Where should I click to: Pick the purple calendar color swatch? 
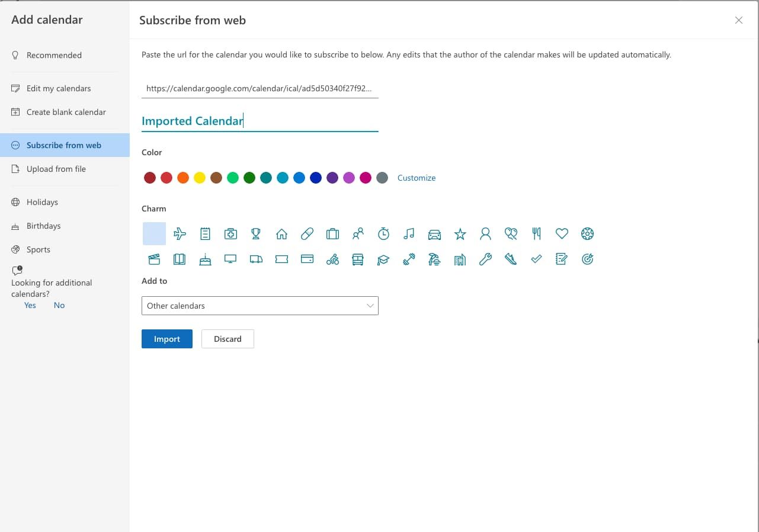[x=332, y=178]
